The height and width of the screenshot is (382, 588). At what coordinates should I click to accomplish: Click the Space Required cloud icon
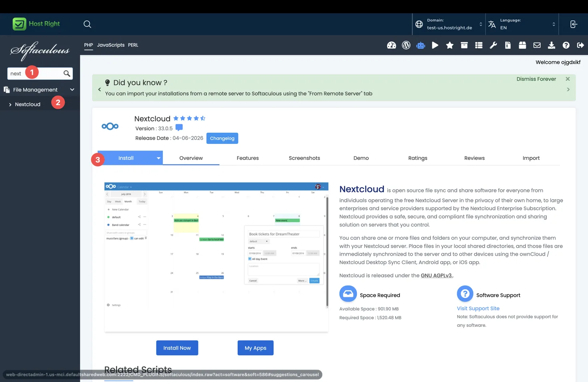point(348,294)
